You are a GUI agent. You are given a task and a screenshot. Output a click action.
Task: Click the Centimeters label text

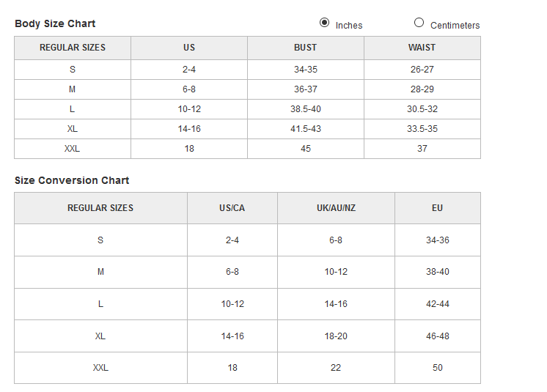coord(455,26)
